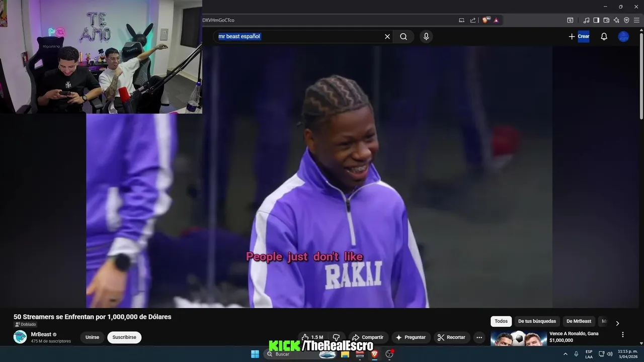Show more filter chips with right arrow
Screen dimensions: 644x362
point(617,323)
